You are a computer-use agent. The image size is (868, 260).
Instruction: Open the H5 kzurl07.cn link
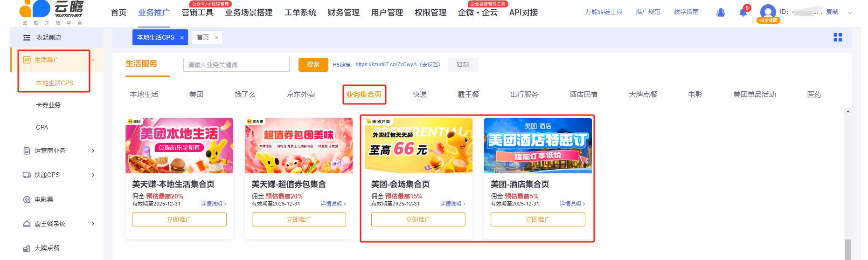[386, 65]
